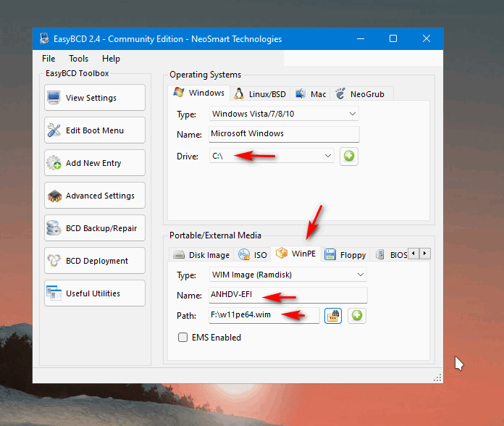
Task: Minimize the EasyBCD window
Action: [361, 38]
